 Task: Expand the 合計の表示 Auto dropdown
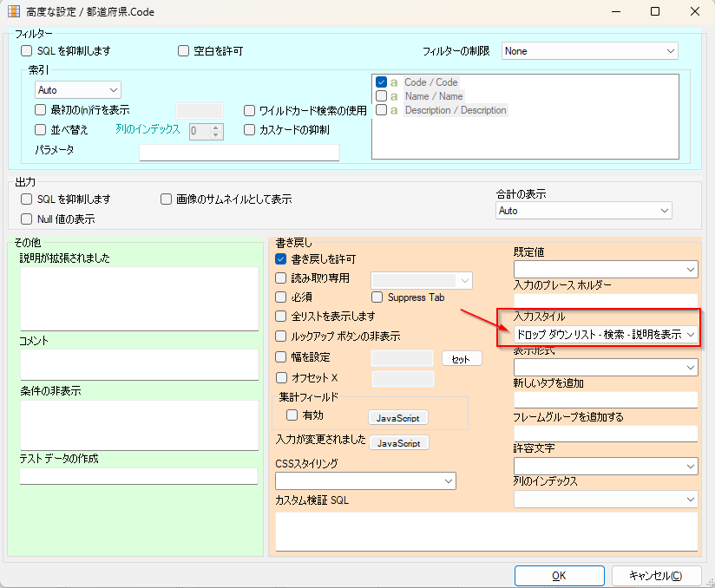click(584, 211)
